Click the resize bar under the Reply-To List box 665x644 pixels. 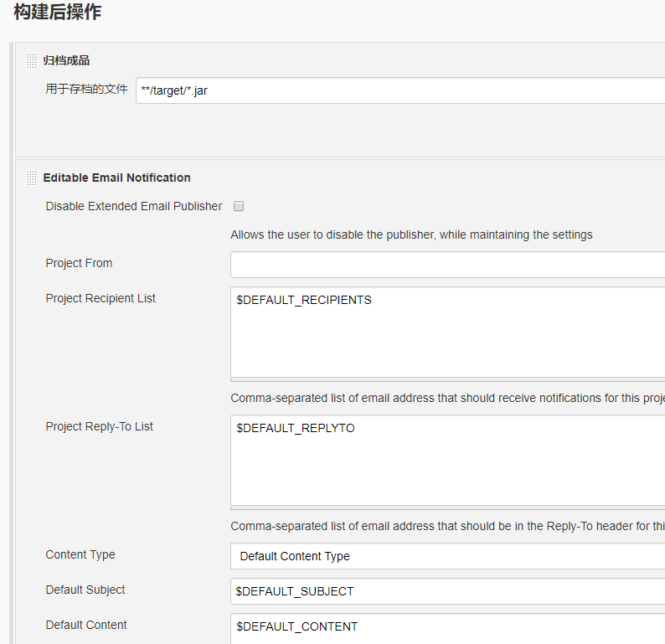448,507
